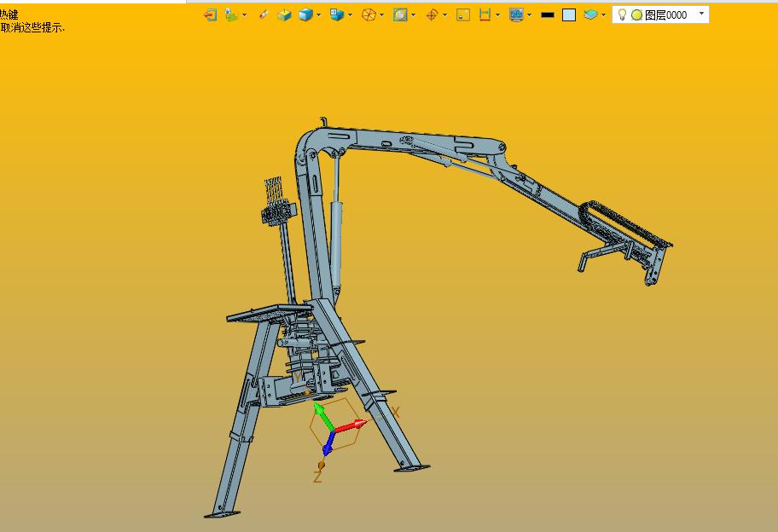Screen dimensions: 778x532
Task: Click the blue Z-axis arrow of the triad
Action: [328, 444]
